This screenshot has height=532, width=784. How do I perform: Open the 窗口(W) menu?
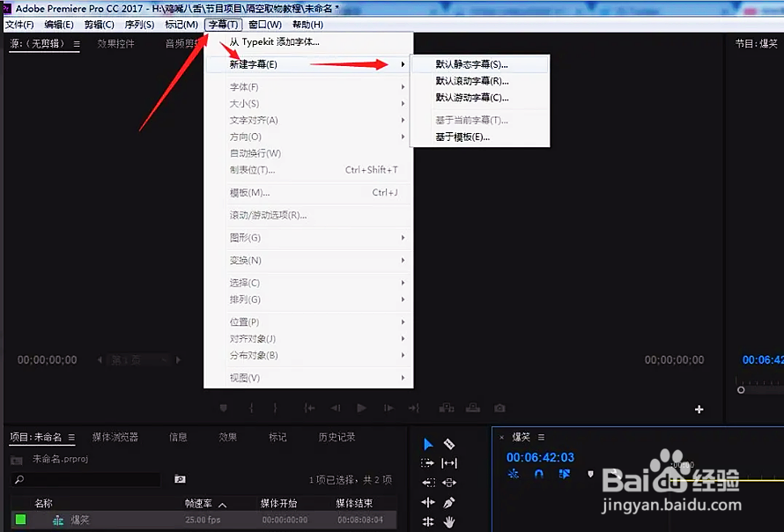pyautogui.click(x=265, y=25)
